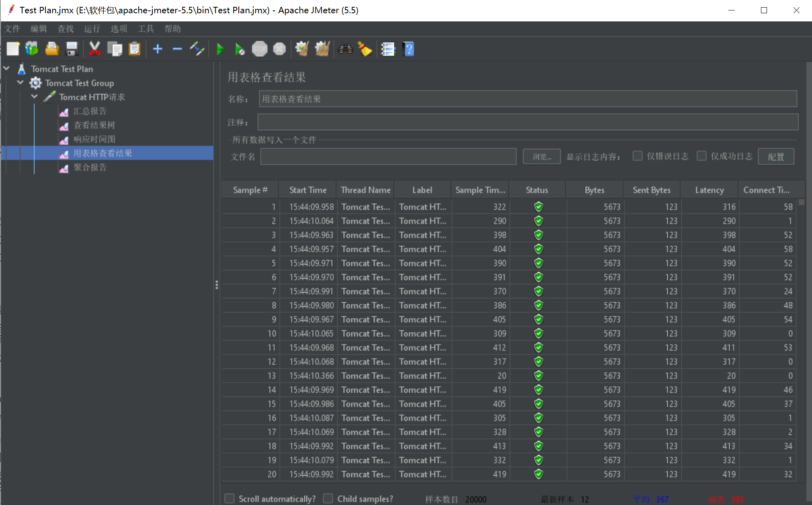Click the Help question mark icon

point(408,49)
